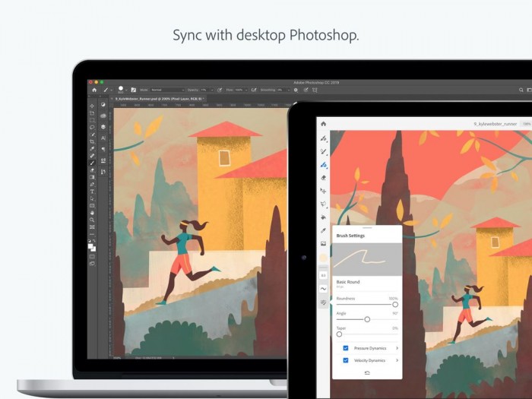Select the Quick Selection tool
Screen dimensions: 532x399
tap(92, 135)
